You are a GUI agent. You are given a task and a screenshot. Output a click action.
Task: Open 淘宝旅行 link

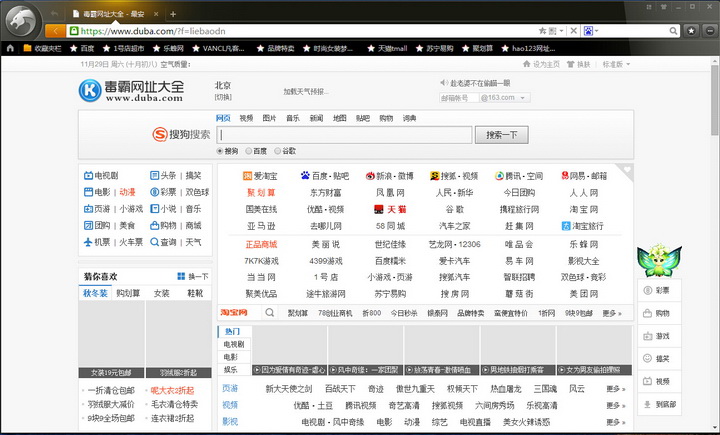point(583,226)
